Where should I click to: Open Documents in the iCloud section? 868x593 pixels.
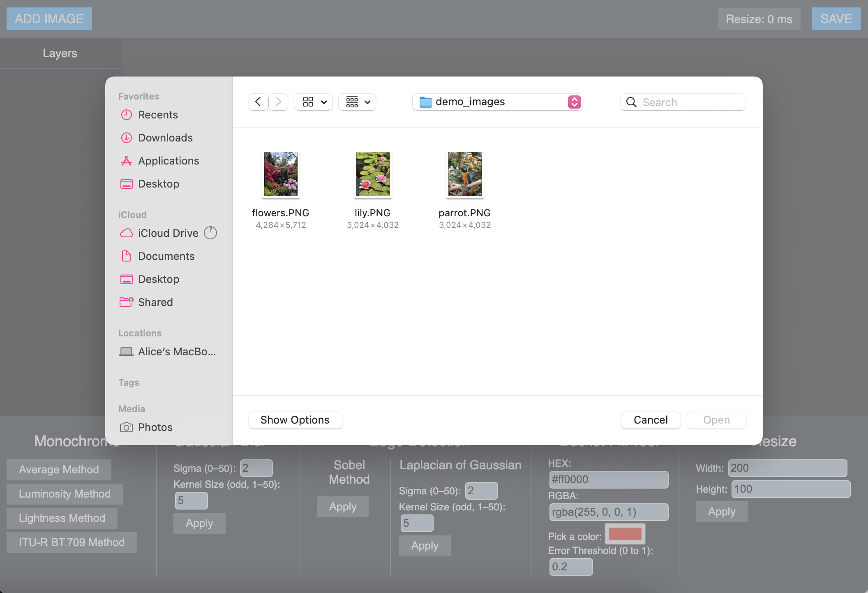[166, 256]
